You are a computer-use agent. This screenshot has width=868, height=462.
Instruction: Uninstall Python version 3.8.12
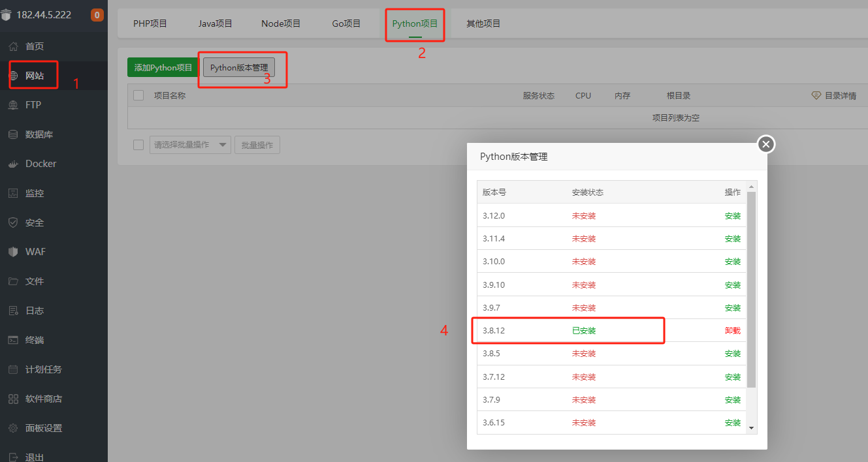733,331
